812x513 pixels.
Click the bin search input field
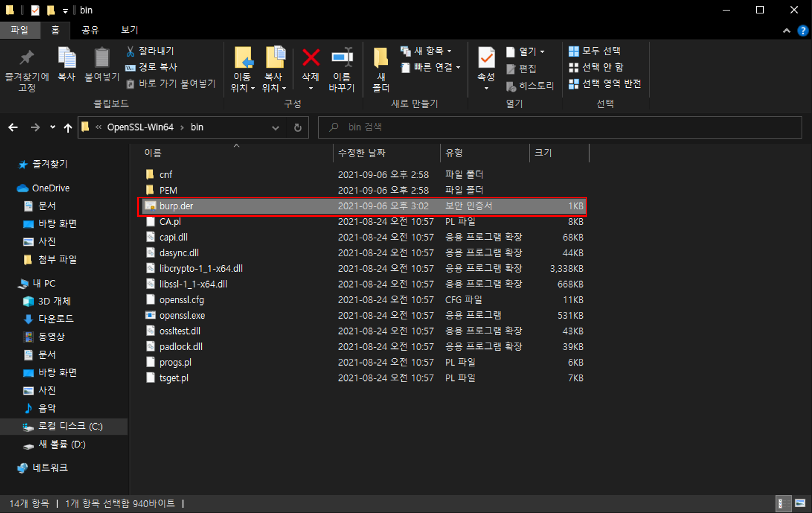[560, 127]
